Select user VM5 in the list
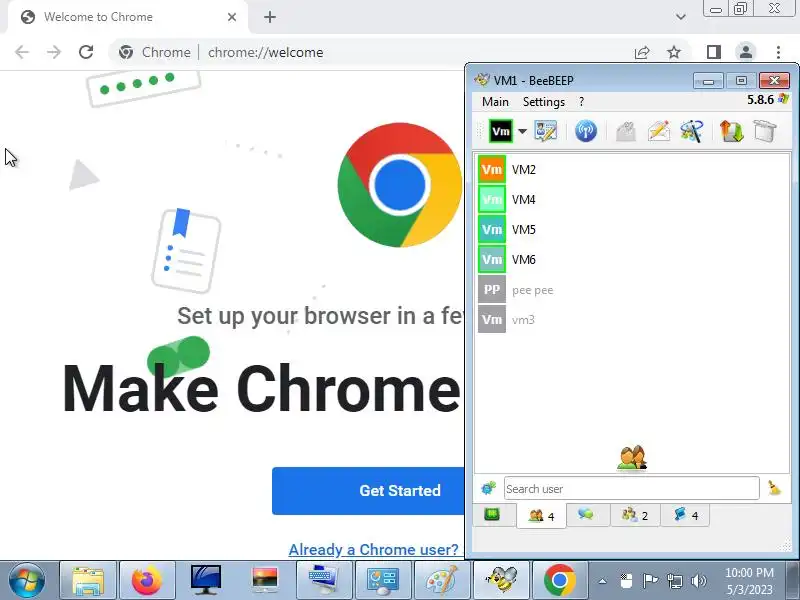Viewport: 800px width, 600px height. [633, 230]
